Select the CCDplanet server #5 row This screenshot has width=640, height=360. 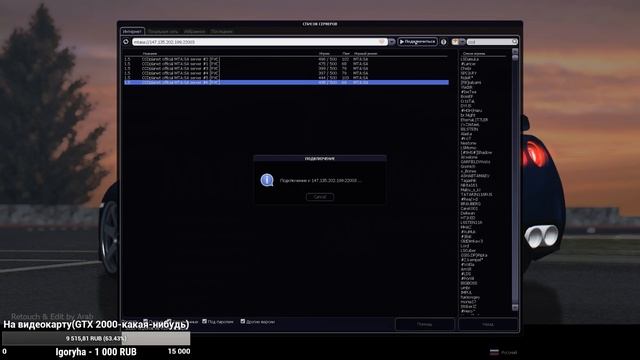(286, 78)
